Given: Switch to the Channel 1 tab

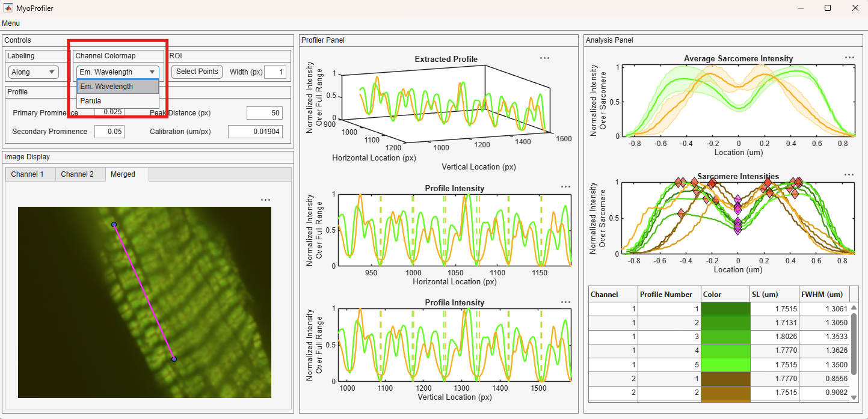Looking at the screenshot, I should [x=28, y=174].
